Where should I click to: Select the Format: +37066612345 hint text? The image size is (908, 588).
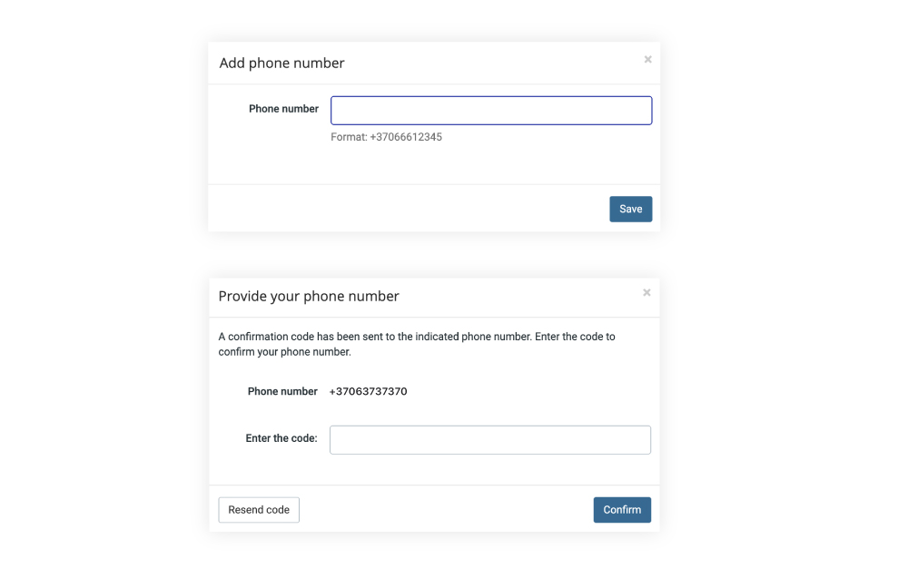tap(386, 138)
